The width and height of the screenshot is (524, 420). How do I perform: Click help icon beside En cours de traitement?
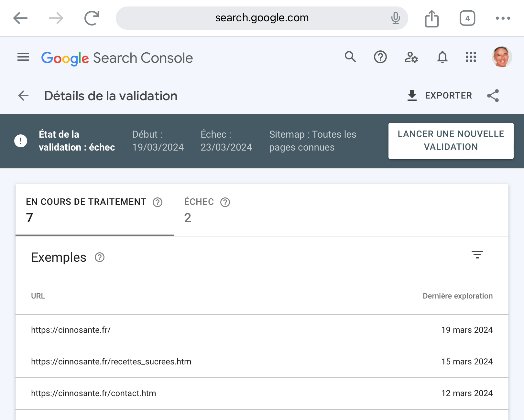(x=158, y=202)
